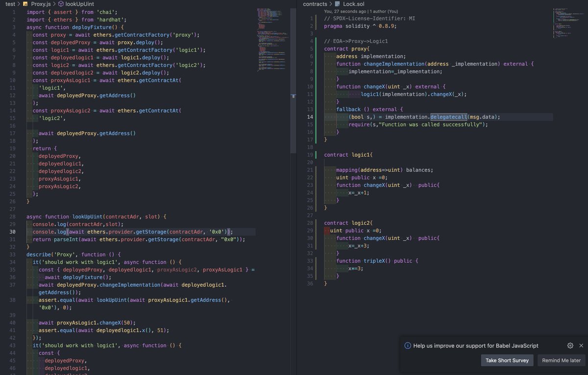Click 'address implementation;' declaration
Viewport: 588px width, 375px height.
(371, 56)
